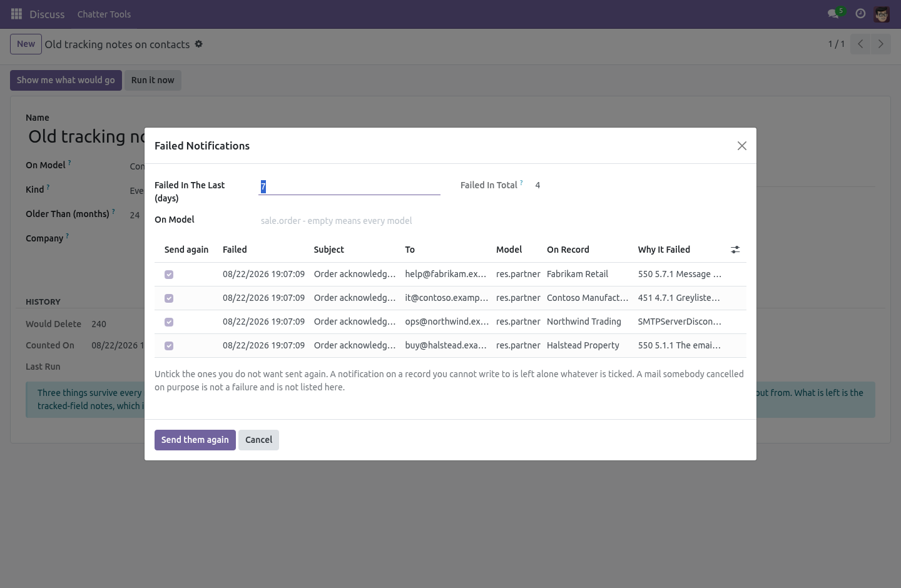901x588 pixels.
Task: Click the Send them again button
Action: 195,440
